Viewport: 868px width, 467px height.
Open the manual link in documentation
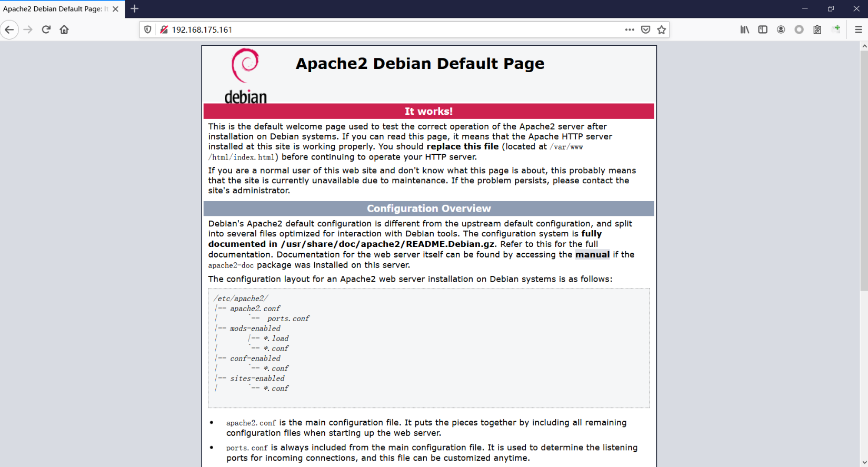pyautogui.click(x=593, y=255)
